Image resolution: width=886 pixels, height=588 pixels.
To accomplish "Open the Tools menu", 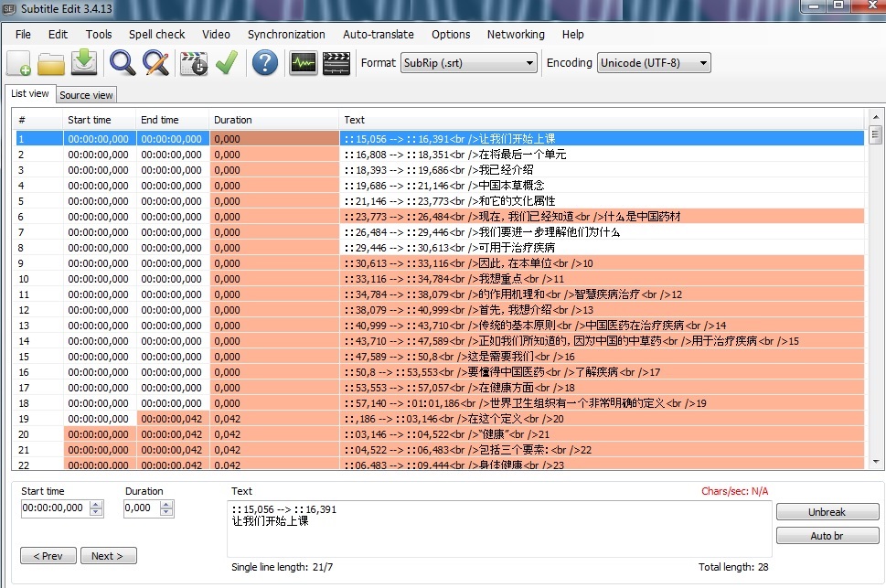I will 99,35.
